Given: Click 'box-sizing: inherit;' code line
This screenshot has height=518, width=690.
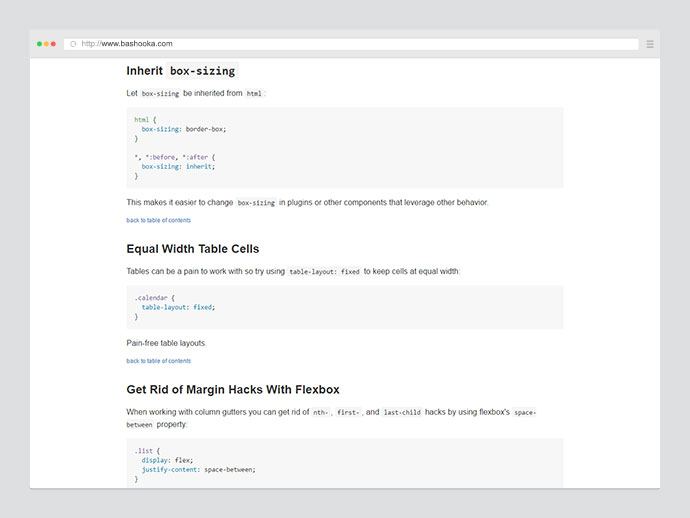Looking at the screenshot, I should coord(178,166).
